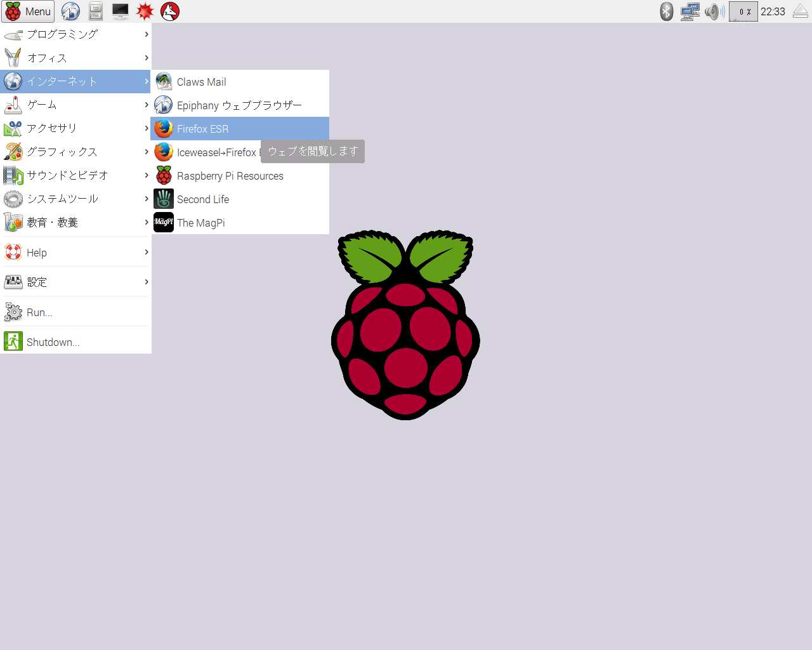The width and height of the screenshot is (812, 650).
Task: Open the アクセサリ menu category
Action: click(x=75, y=128)
